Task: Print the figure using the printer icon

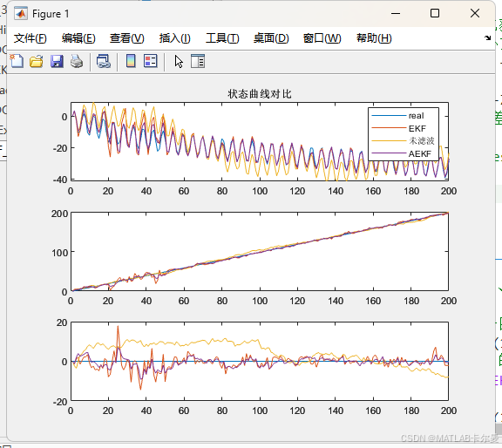Action: 77,61
